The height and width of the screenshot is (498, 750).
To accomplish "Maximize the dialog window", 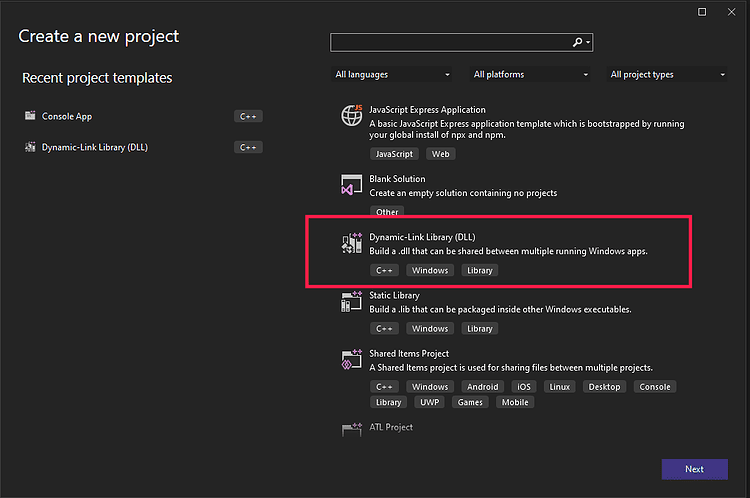I will coord(702,12).
